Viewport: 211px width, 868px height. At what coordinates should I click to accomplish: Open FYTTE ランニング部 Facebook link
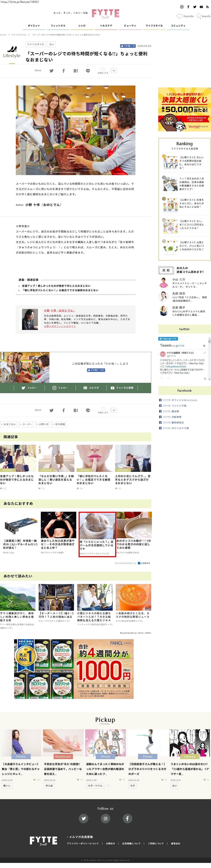pos(175,406)
